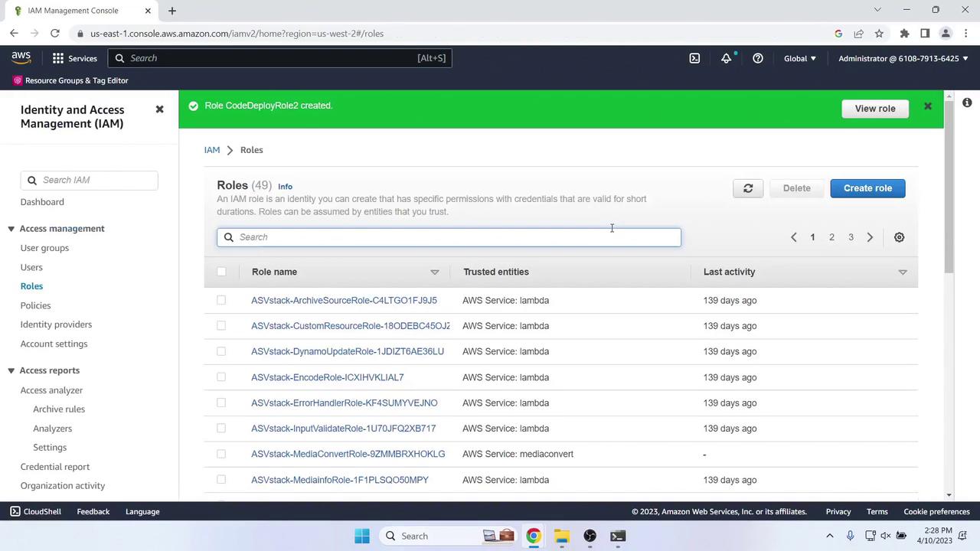Open Chrome from the taskbar
The width and height of the screenshot is (980, 551).
click(533, 536)
